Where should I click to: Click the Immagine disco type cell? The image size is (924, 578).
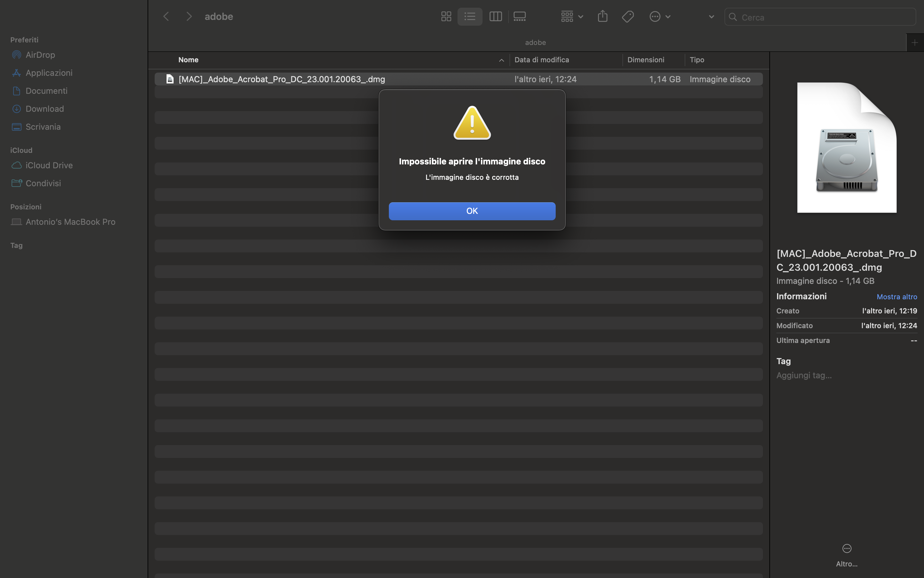click(720, 79)
